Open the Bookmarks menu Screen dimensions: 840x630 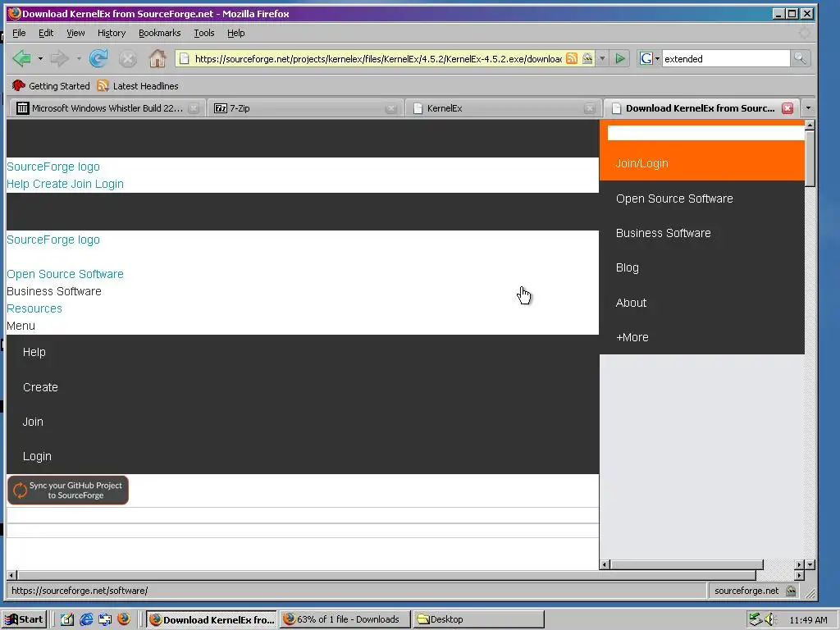(x=160, y=33)
